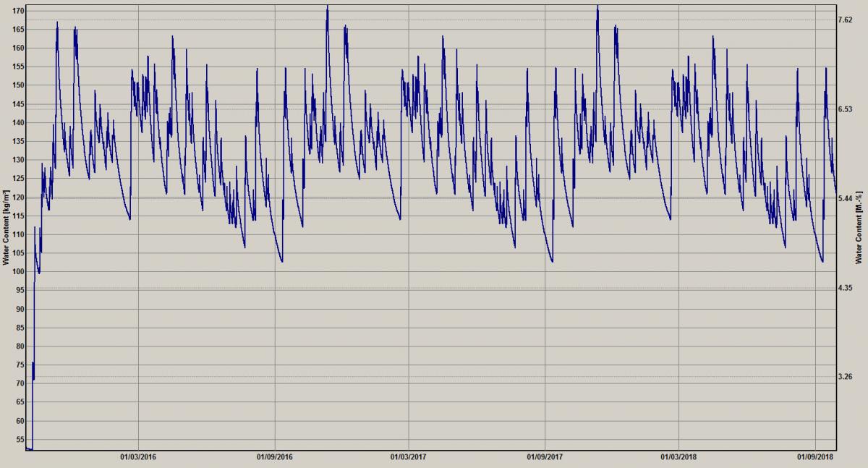Click the 100 left axis tick label
Viewport: 868px width, 468px height.
click(x=20, y=272)
